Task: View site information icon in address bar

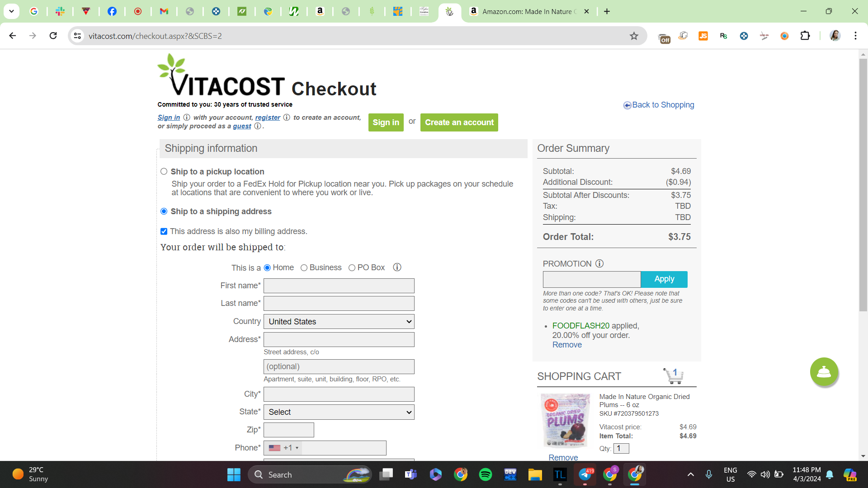Action: [x=78, y=36]
